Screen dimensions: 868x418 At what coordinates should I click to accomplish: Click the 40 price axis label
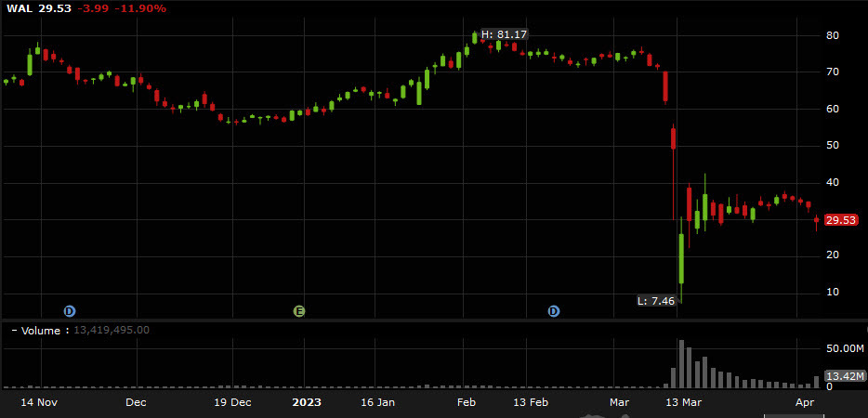tap(833, 183)
